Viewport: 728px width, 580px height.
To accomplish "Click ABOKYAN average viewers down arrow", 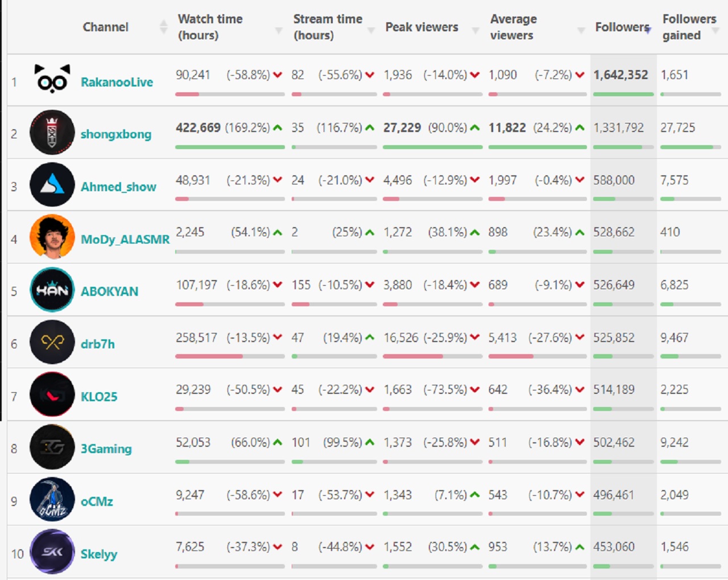I will (580, 285).
